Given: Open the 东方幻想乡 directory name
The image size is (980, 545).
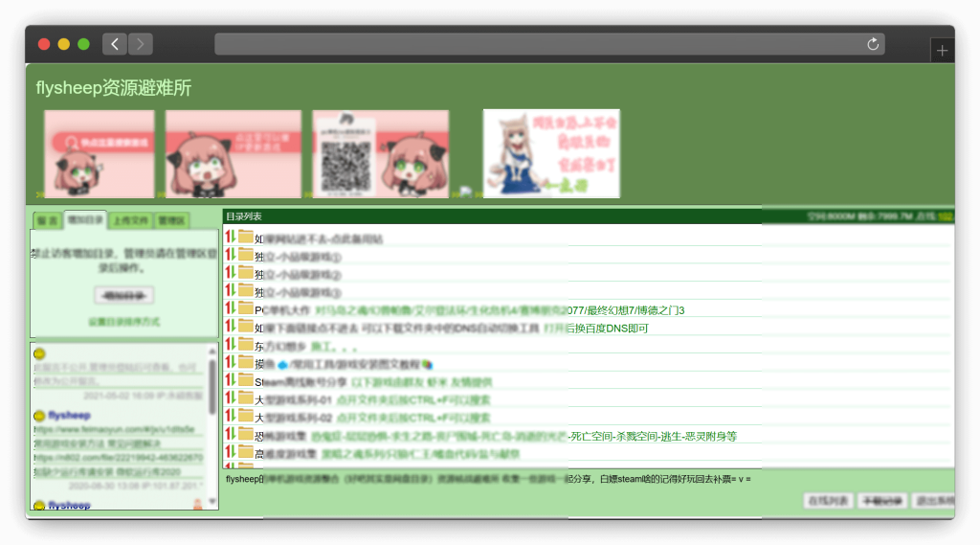Looking at the screenshot, I should 280,347.
